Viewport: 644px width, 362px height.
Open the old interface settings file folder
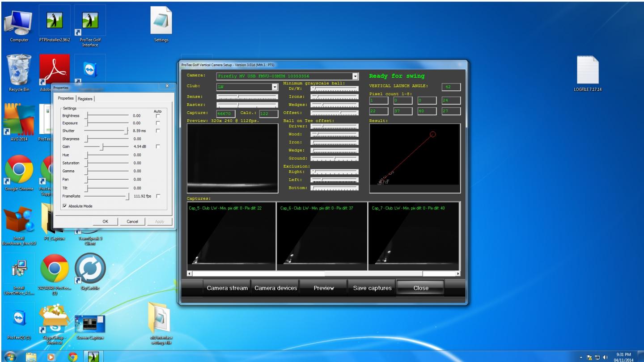pyautogui.click(x=161, y=324)
